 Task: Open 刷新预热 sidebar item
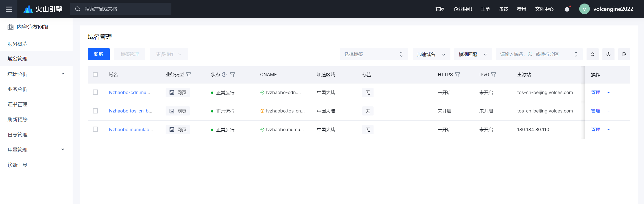pyautogui.click(x=17, y=120)
